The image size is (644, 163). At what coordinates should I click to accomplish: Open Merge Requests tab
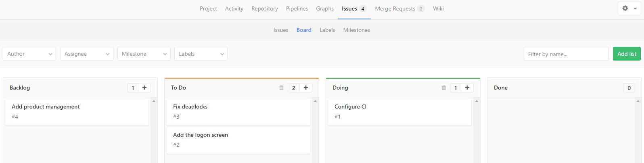399,9
